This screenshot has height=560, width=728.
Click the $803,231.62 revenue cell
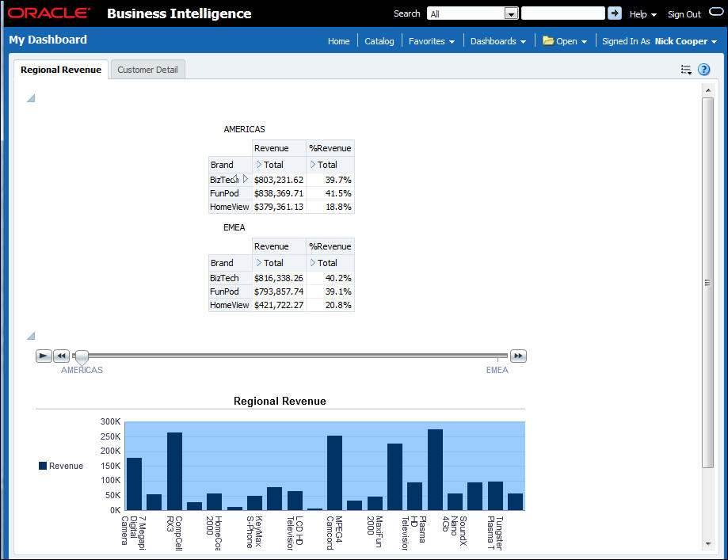(279, 180)
